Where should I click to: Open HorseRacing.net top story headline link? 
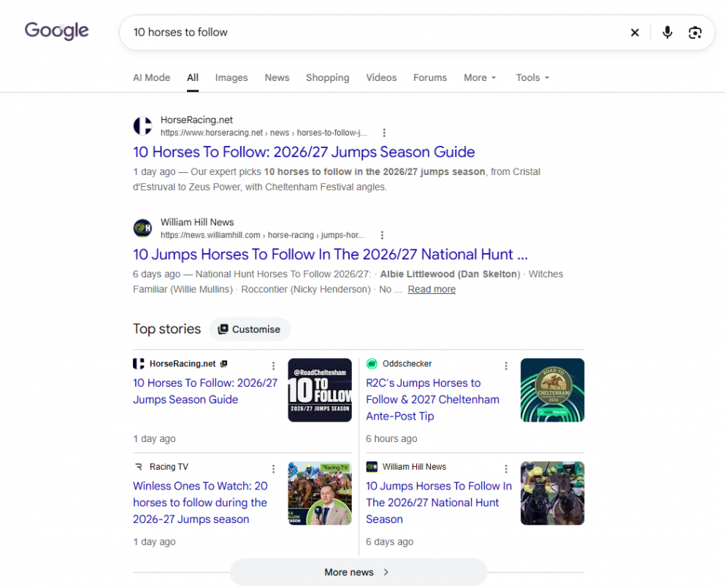[205, 391]
